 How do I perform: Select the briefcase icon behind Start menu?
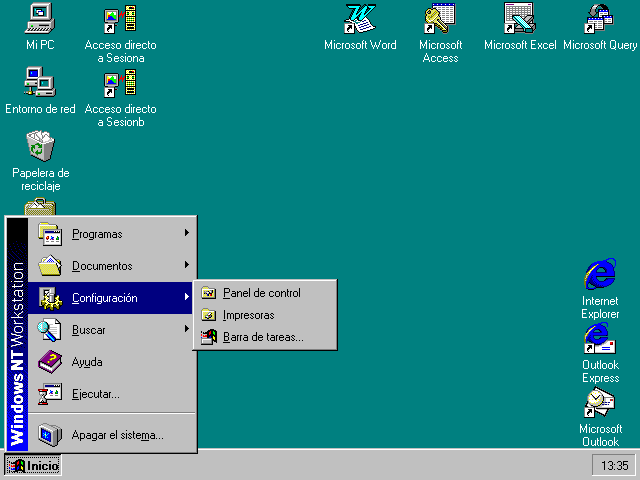tap(40, 207)
